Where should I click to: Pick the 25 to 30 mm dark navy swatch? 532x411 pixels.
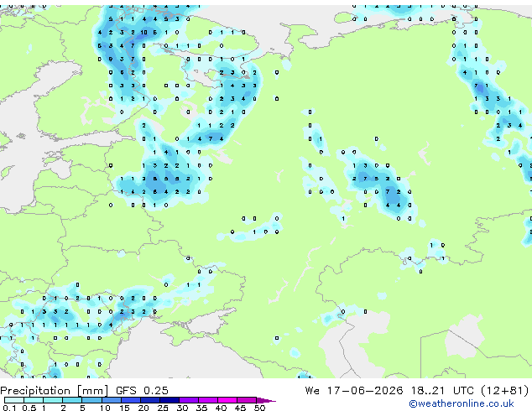(170, 400)
